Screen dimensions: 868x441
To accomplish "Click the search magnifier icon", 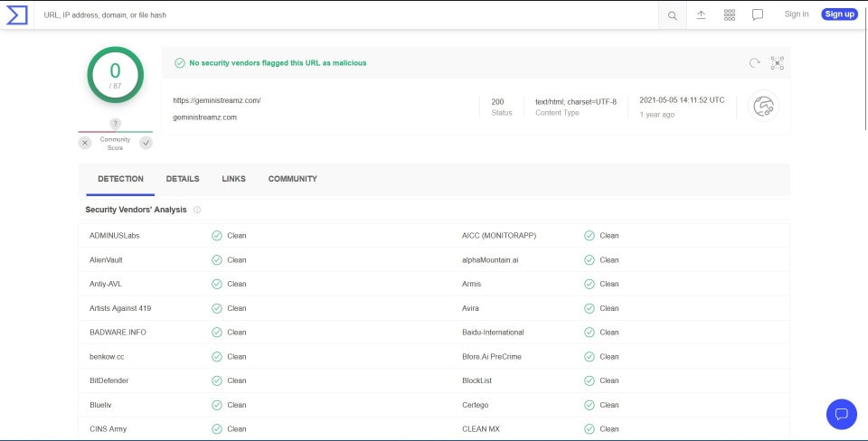I will tap(672, 15).
